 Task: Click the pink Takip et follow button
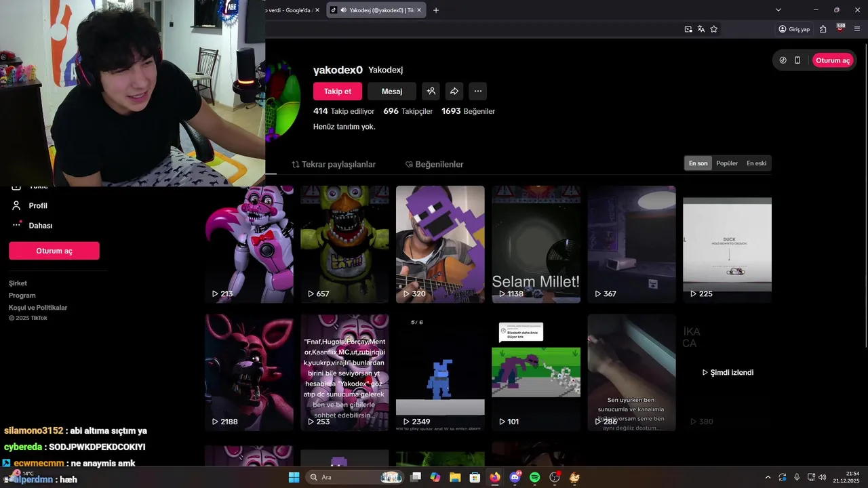pyautogui.click(x=338, y=91)
